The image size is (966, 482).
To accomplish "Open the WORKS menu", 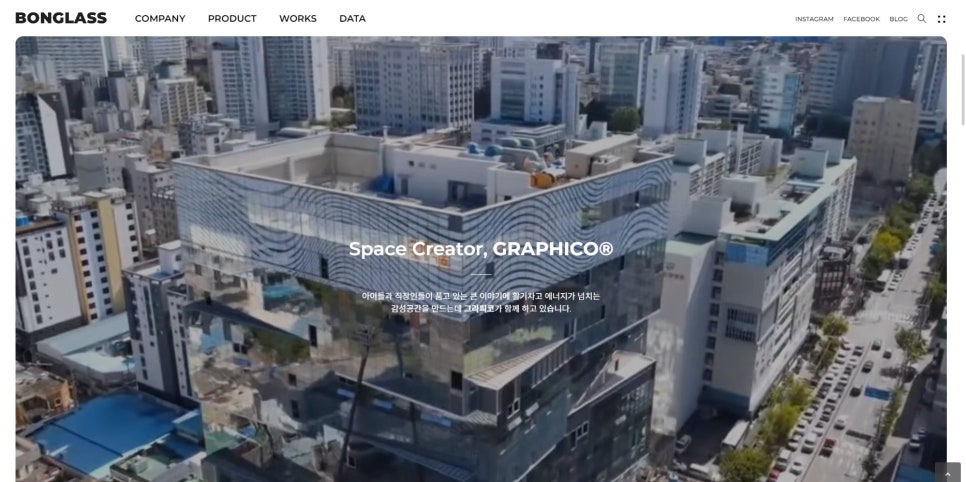I will (298, 18).
